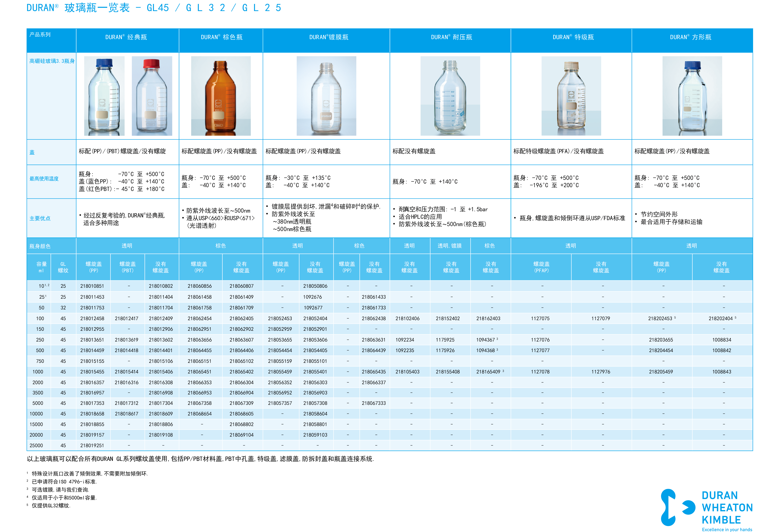Click the sentence beginning '以上玻璃瓶可以配合'
This screenshot has height=532, width=778.
(x=200, y=459)
